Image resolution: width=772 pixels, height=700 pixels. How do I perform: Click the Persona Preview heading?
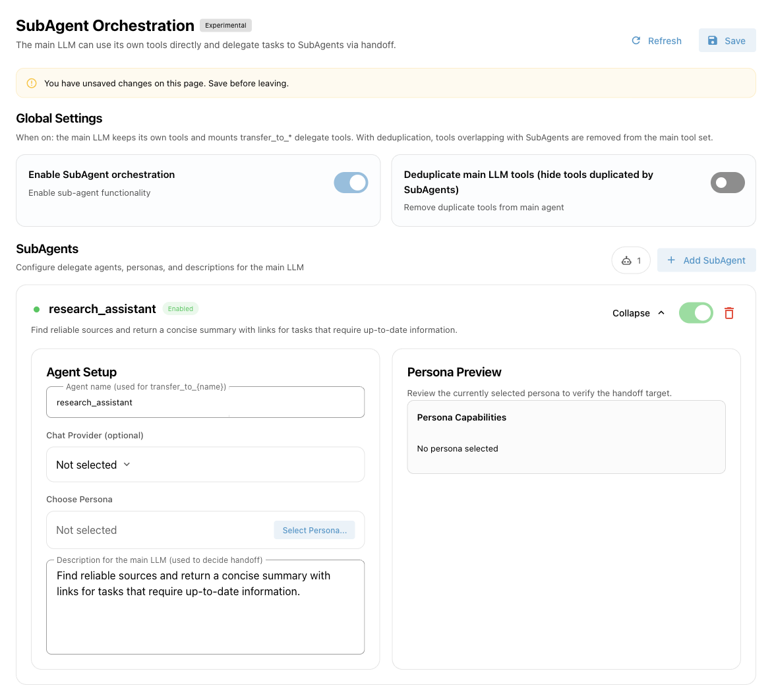[454, 372]
